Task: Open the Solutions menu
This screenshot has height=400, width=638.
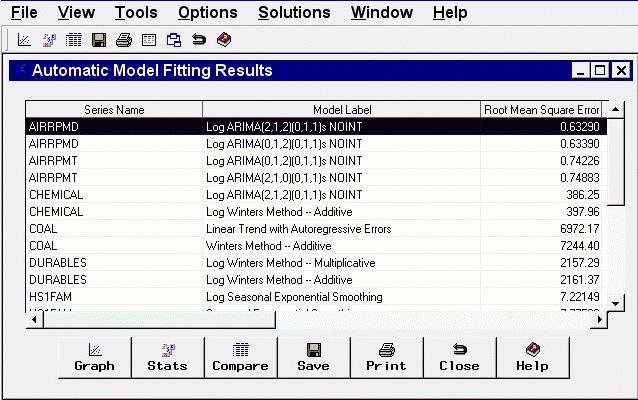Action: tap(294, 13)
